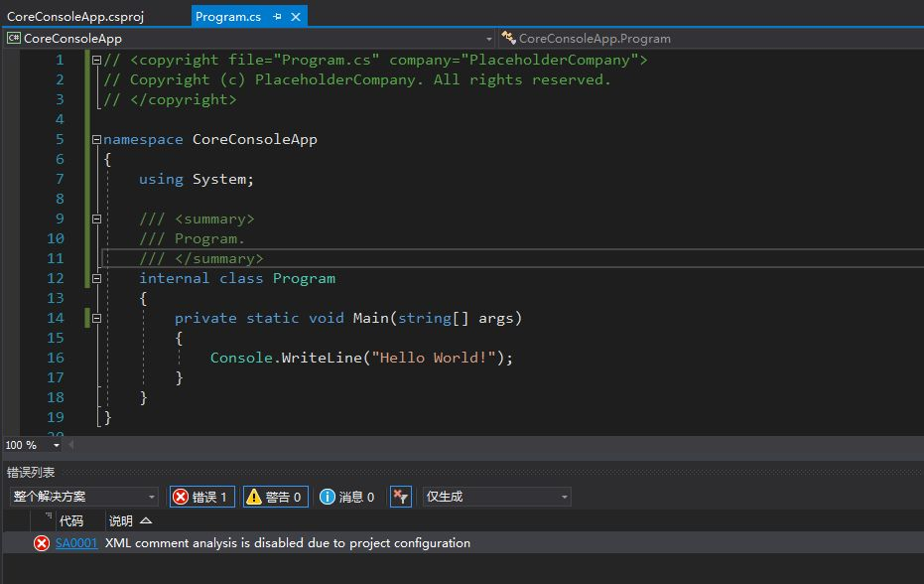Collapse the summary comment on line 9
This screenshot has height=584, width=924.
(96, 219)
